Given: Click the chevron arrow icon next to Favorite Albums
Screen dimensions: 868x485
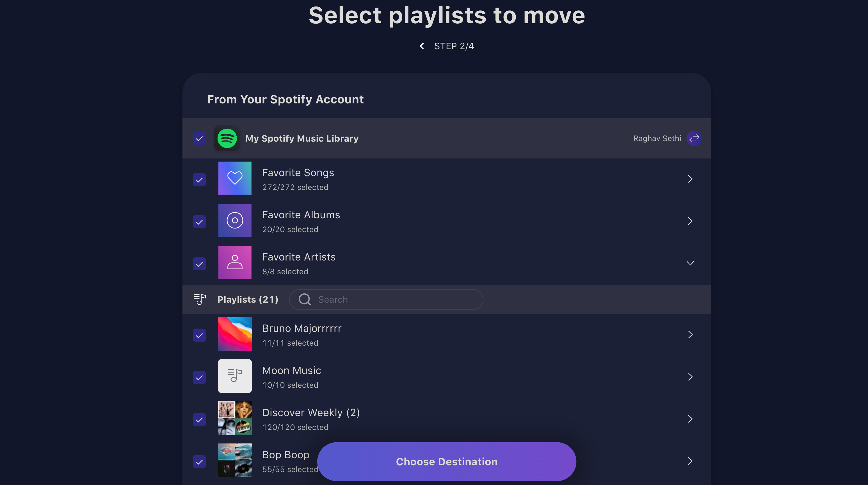Looking at the screenshot, I should 690,221.
